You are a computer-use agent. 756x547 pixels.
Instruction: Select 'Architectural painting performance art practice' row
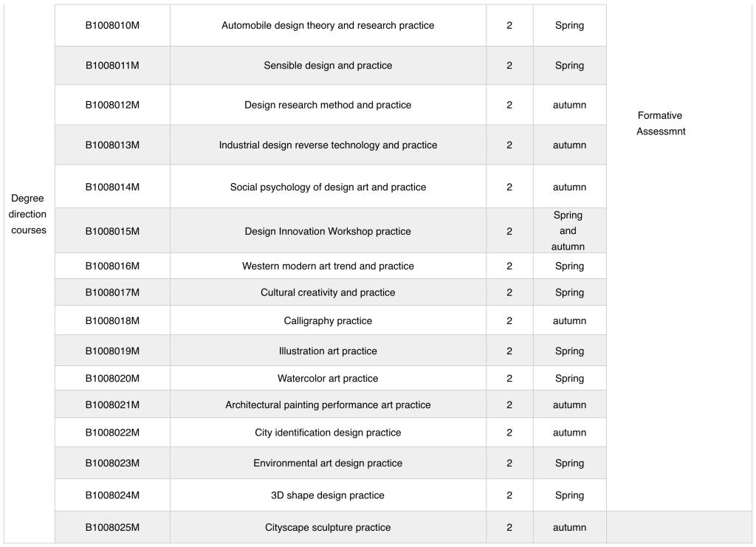pyautogui.click(x=328, y=405)
